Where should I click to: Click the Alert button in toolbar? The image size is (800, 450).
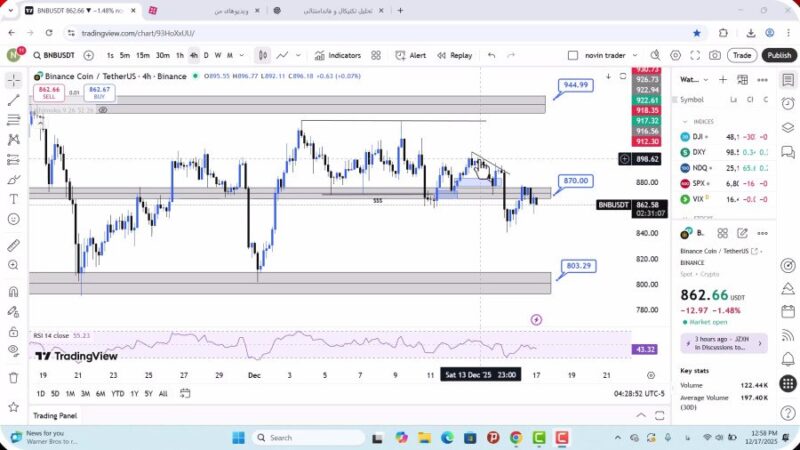tap(411, 56)
